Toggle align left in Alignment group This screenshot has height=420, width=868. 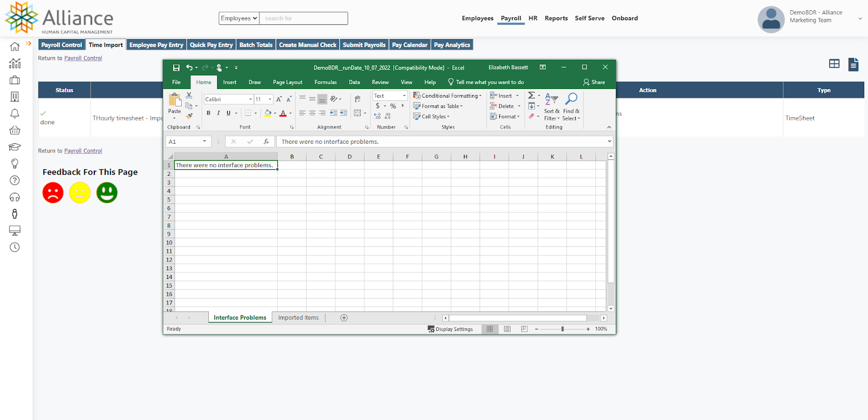(303, 113)
